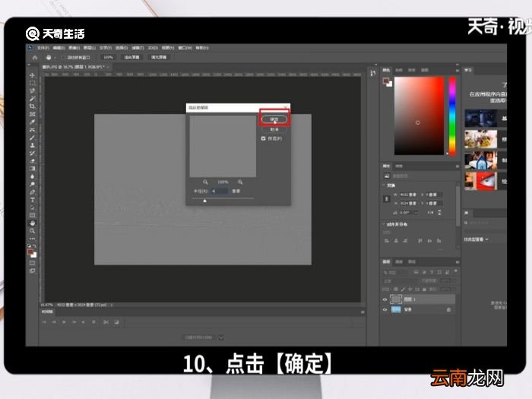This screenshot has width=532, height=399.
Task: Switch to the Layers panel tab
Action: coord(386,262)
